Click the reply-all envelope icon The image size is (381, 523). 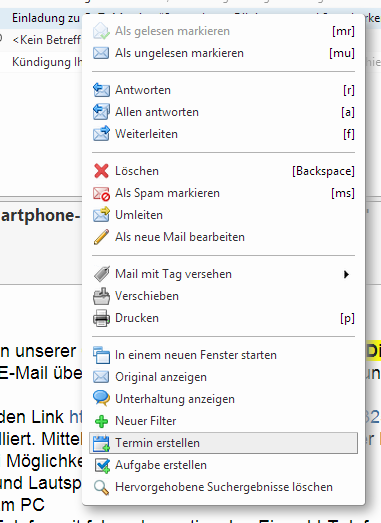[101, 112]
